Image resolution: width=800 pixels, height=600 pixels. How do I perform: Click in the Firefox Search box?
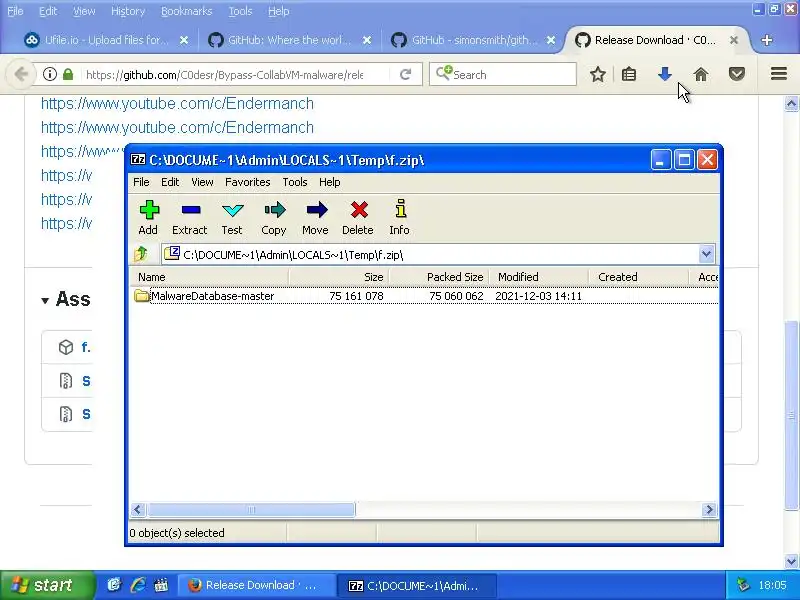click(x=503, y=74)
